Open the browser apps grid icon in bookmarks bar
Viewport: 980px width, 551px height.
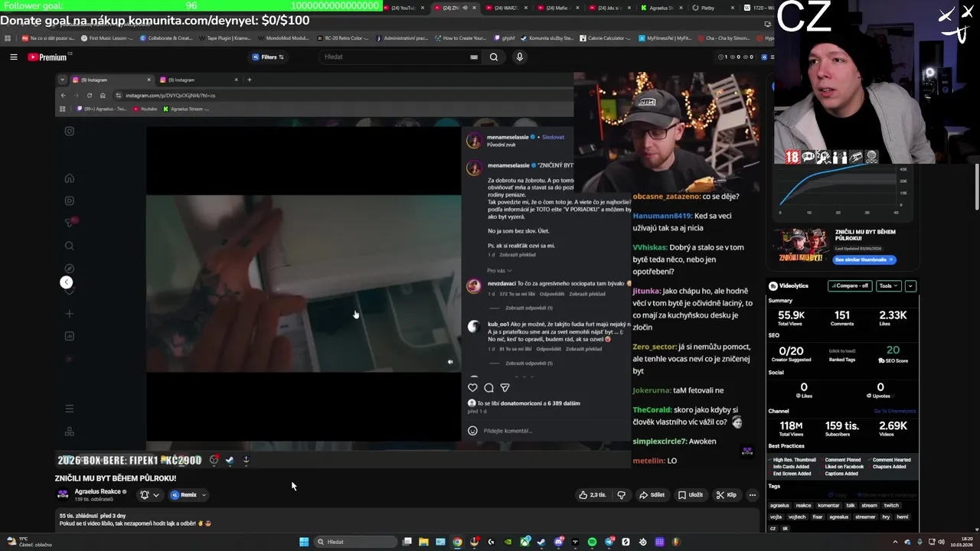(6, 37)
